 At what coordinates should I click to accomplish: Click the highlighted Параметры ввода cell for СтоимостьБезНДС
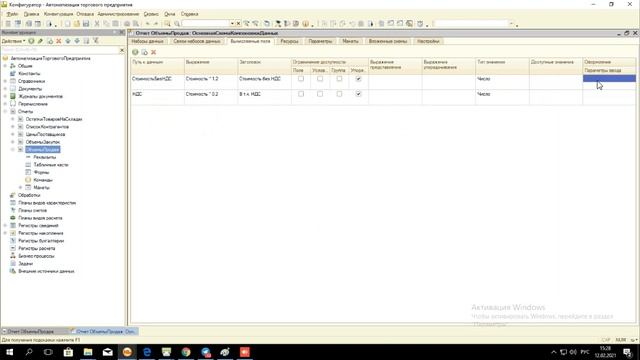point(609,78)
